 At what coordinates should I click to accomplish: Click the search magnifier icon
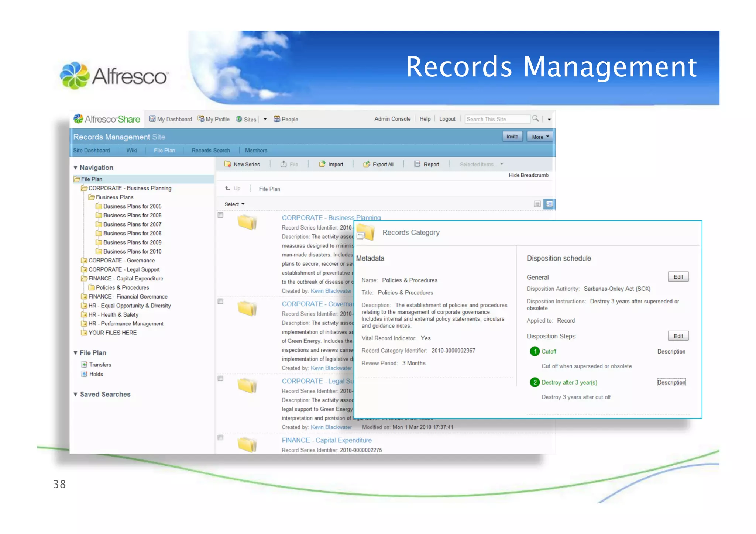coord(535,118)
